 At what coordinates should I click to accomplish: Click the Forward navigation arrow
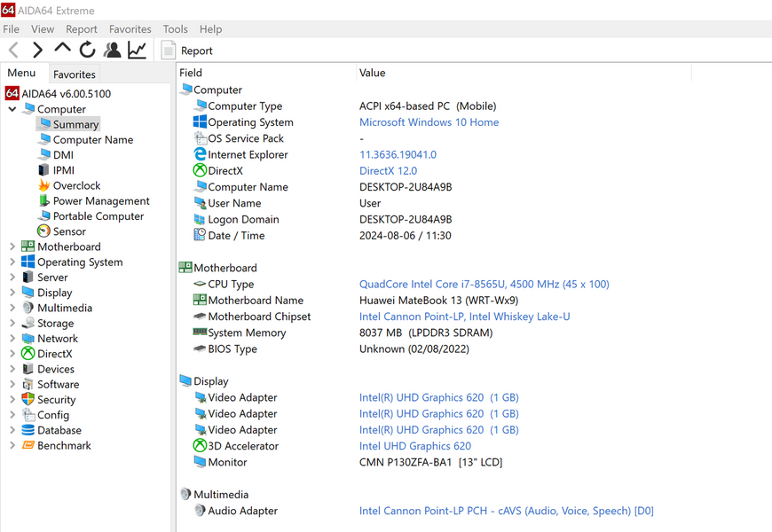(x=37, y=50)
